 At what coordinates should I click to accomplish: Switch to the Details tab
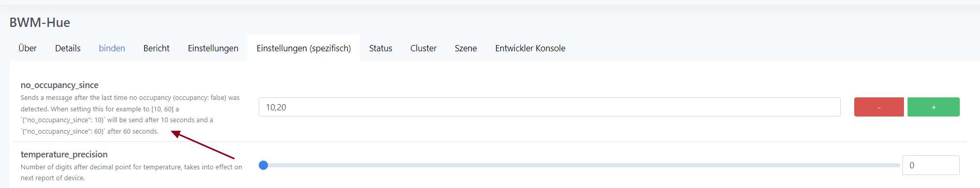(x=68, y=48)
